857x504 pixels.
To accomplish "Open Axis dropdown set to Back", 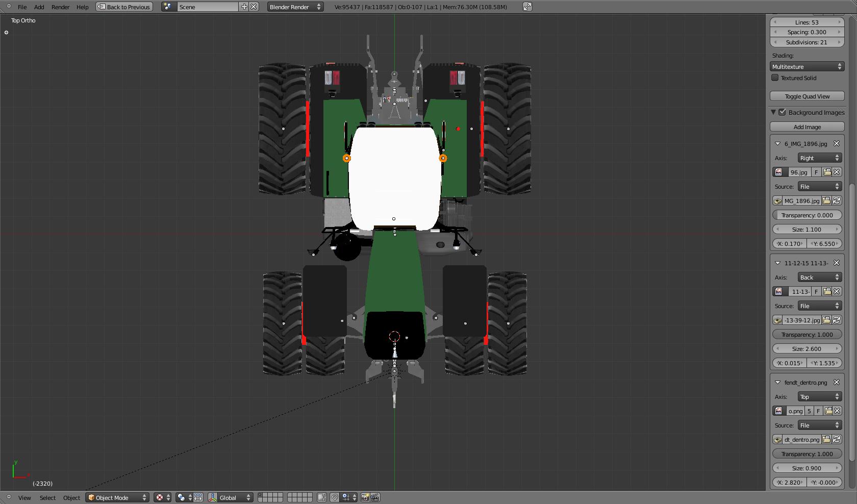I will 819,278.
